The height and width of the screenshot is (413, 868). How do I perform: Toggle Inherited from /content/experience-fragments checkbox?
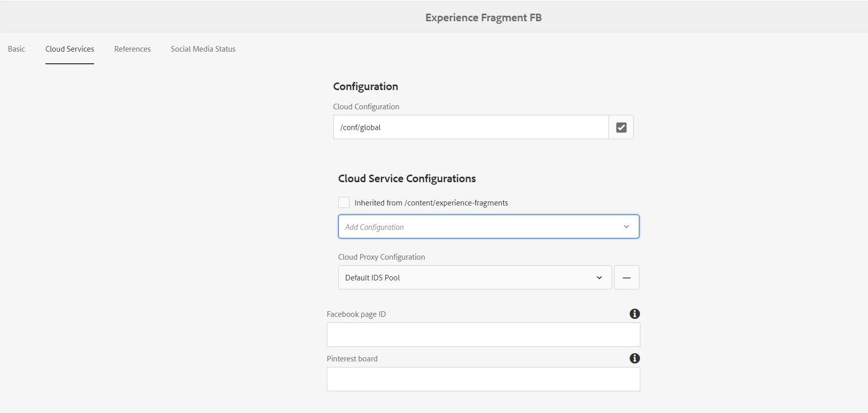[344, 202]
